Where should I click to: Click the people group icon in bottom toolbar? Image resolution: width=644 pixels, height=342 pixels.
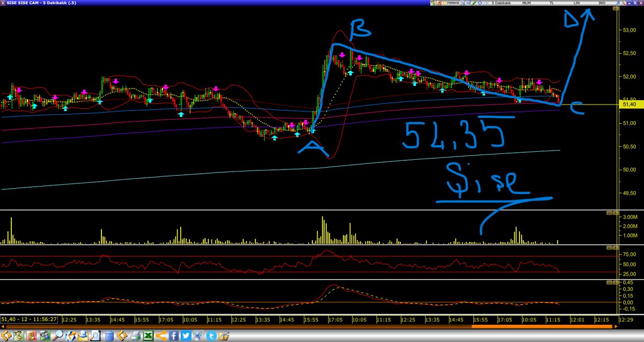click(x=45, y=336)
